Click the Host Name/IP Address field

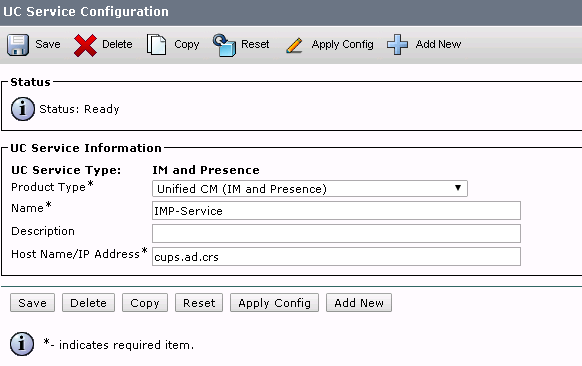pyautogui.click(x=336, y=256)
